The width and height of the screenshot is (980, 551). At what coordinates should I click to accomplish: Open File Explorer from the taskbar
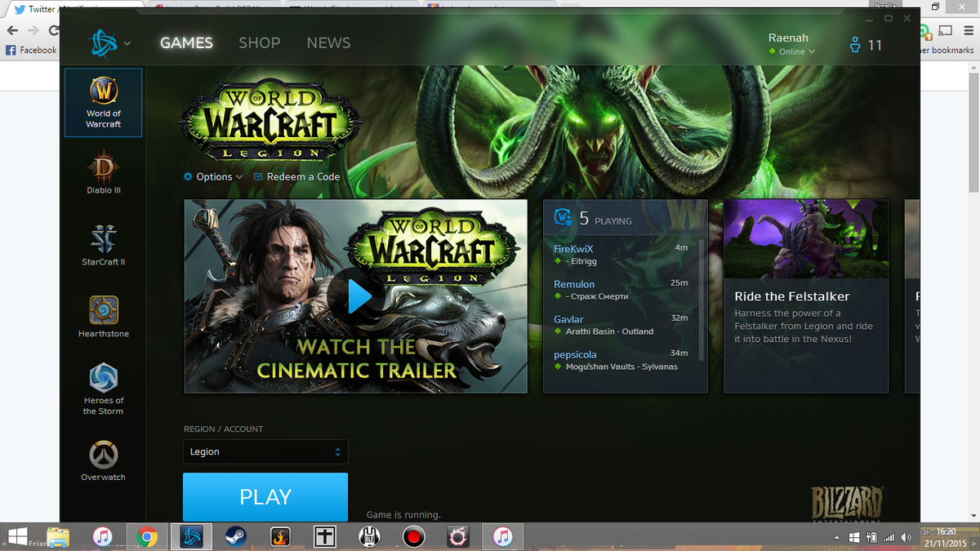(58, 537)
